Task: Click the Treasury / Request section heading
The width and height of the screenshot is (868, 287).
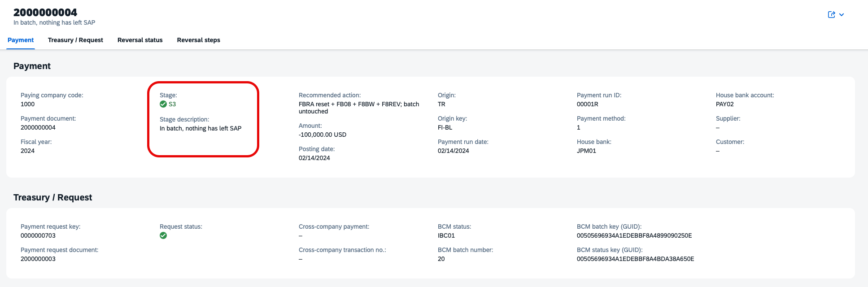Action: pyautogui.click(x=52, y=197)
